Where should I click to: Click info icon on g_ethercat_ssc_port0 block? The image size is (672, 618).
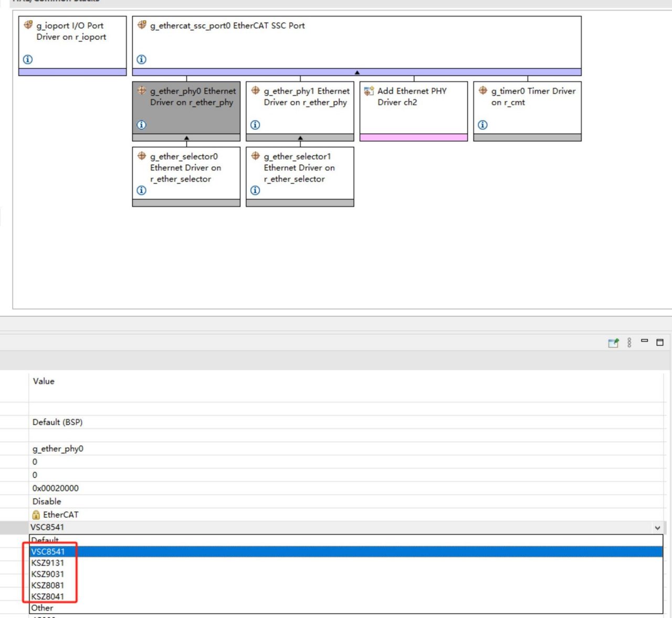(x=141, y=59)
